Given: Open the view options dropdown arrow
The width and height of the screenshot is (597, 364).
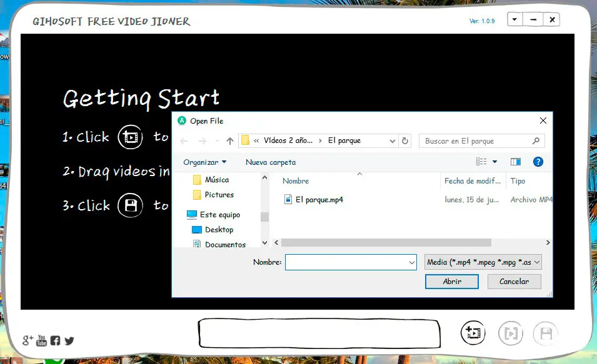Looking at the screenshot, I should pyautogui.click(x=494, y=162).
